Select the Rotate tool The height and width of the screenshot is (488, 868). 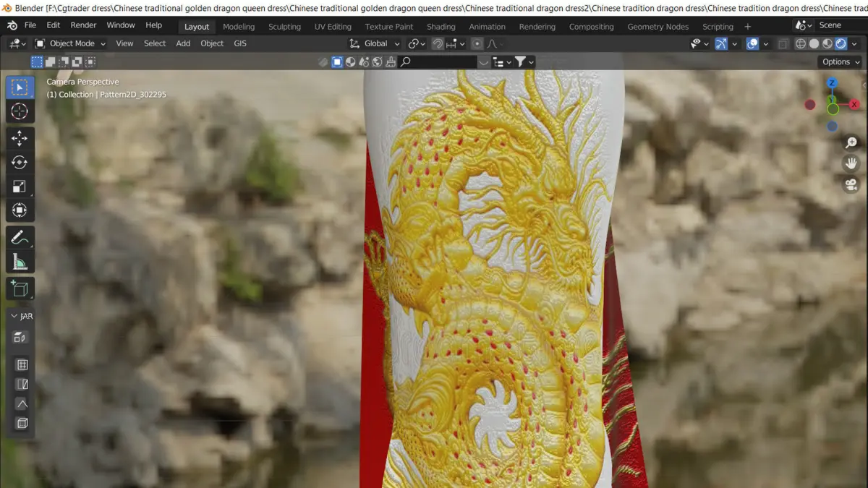(20, 162)
